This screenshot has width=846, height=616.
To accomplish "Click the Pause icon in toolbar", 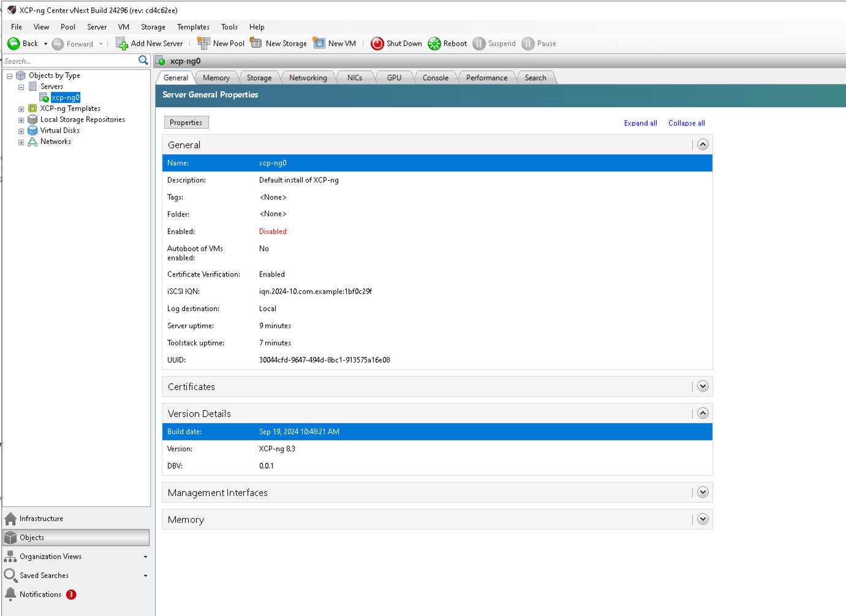I will pos(528,43).
